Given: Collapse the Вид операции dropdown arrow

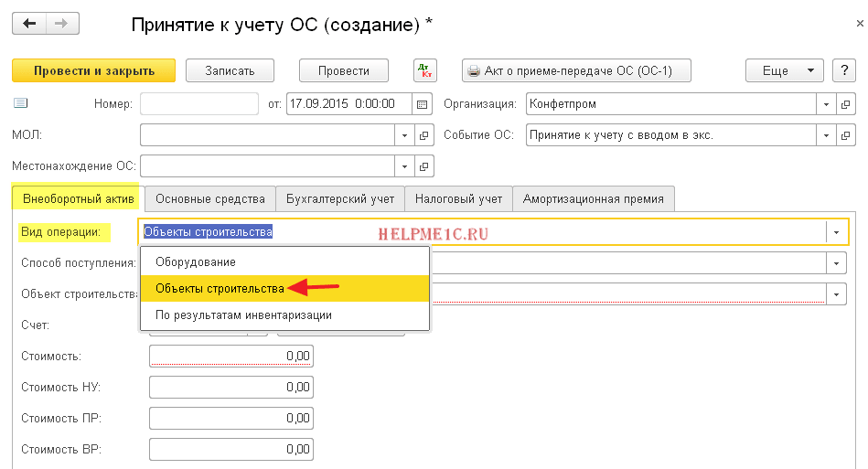Looking at the screenshot, I should point(837,232).
